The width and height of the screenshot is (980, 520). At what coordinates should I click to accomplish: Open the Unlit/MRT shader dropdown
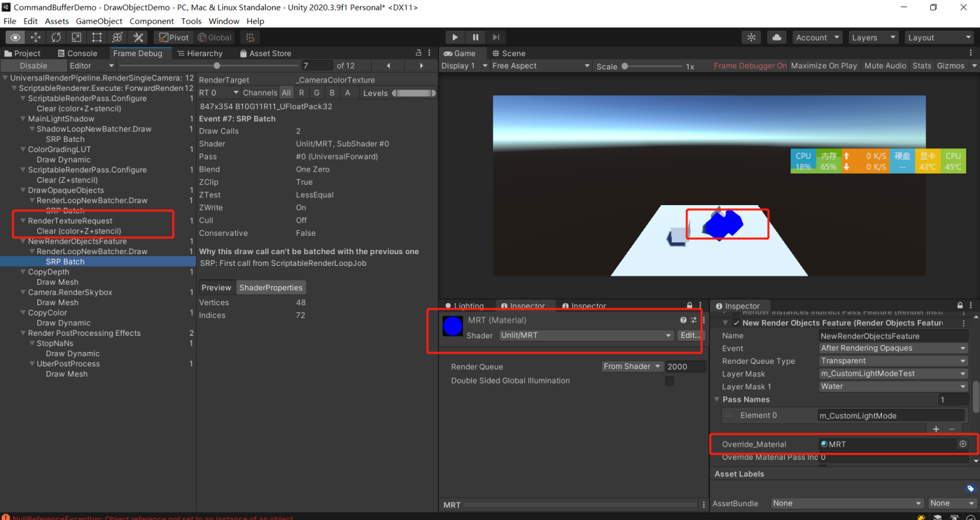[586, 335]
